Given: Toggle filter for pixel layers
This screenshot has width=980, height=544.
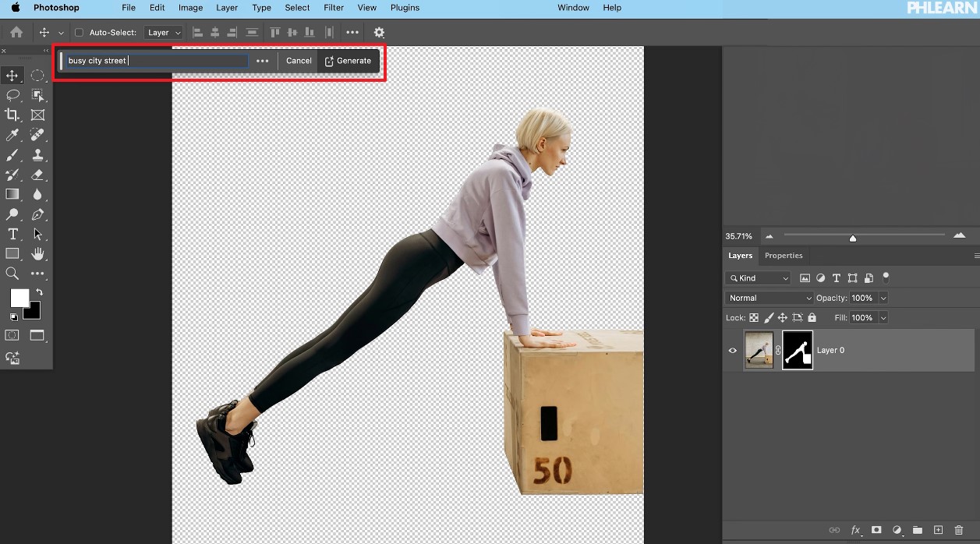Looking at the screenshot, I should pos(805,278).
